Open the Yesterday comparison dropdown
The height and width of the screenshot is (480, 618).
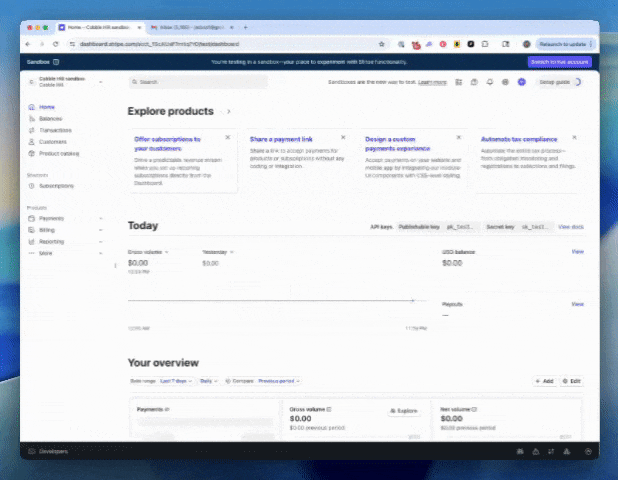218,252
